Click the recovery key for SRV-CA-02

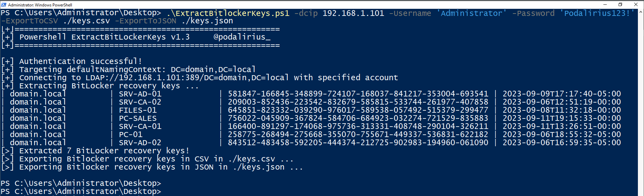(358, 102)
